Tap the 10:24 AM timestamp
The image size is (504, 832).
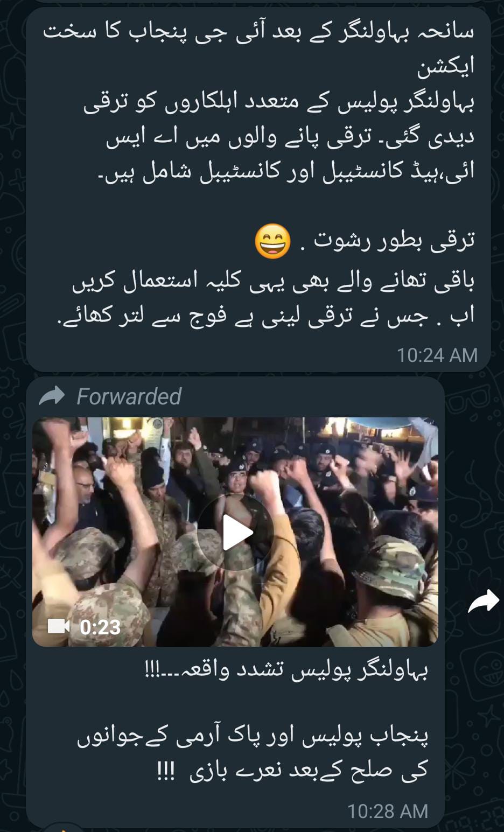pyautogui.click(x=437, y=355)
